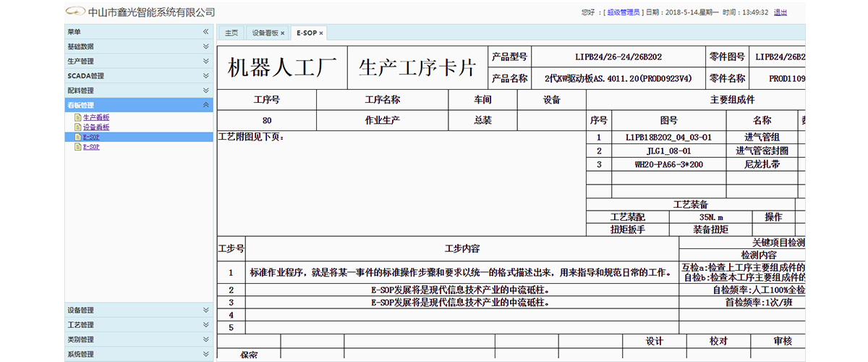This screenshot has width=868, height=362.
Task: Click the company logo in the header
Action: 75,12
